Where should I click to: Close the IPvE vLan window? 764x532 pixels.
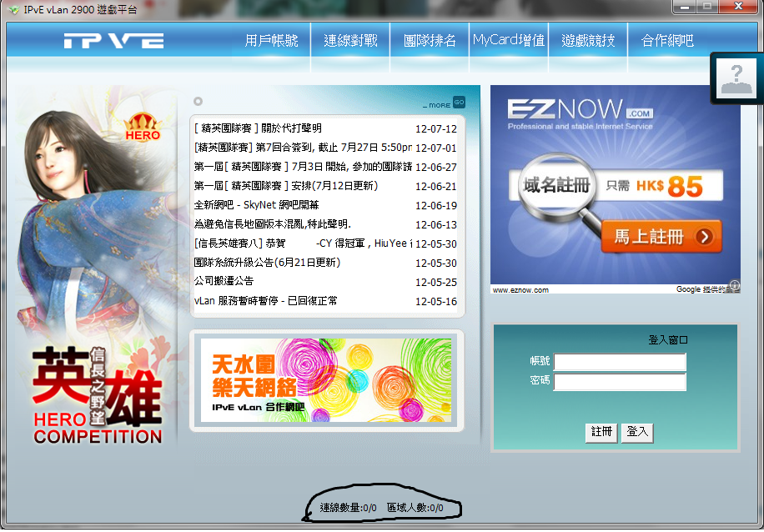[738, 7]
